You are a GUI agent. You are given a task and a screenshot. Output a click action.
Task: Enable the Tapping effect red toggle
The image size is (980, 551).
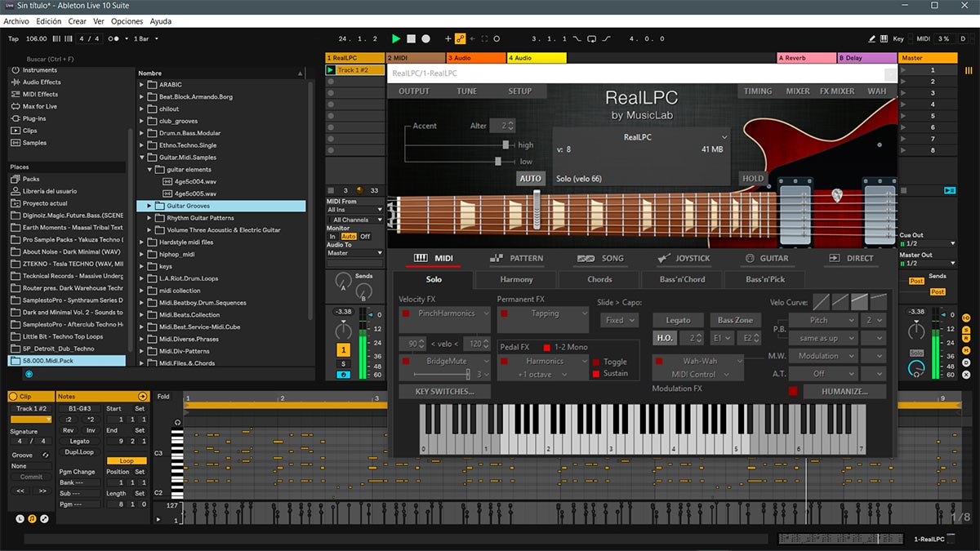[504, 313]
